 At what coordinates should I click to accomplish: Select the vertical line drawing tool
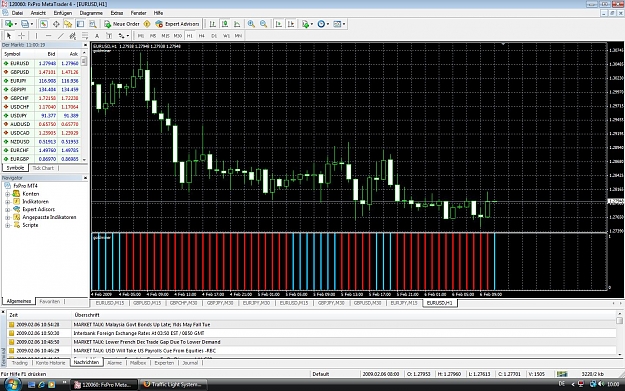(x=36, y=36)
